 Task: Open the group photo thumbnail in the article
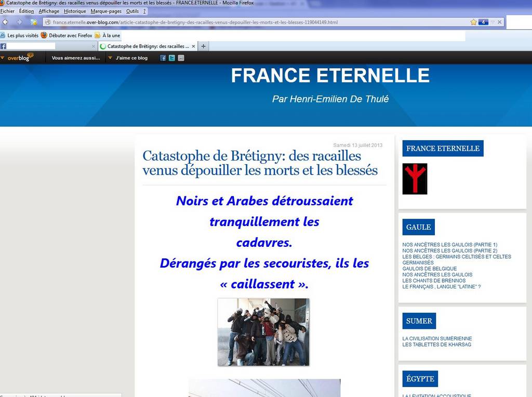tap(263, 332)
